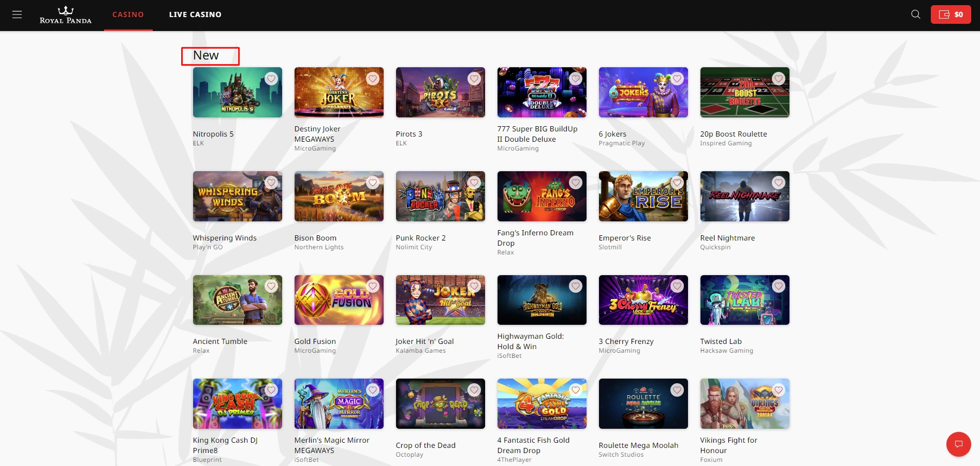Heart the Emperor's Rise game
The image size is (980, 466).
pyautogui.click(x=677, y=183)
